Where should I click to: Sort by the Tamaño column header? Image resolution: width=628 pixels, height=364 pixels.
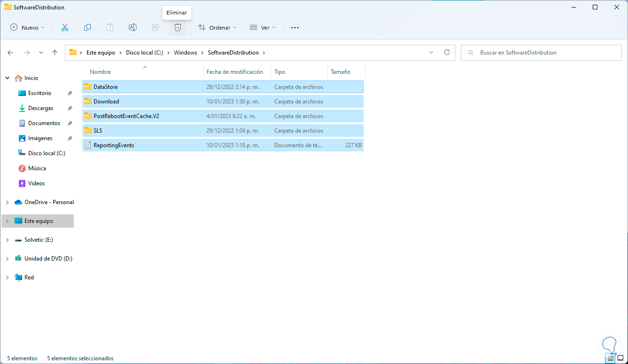pyautogui.click(x=341, y=72)
